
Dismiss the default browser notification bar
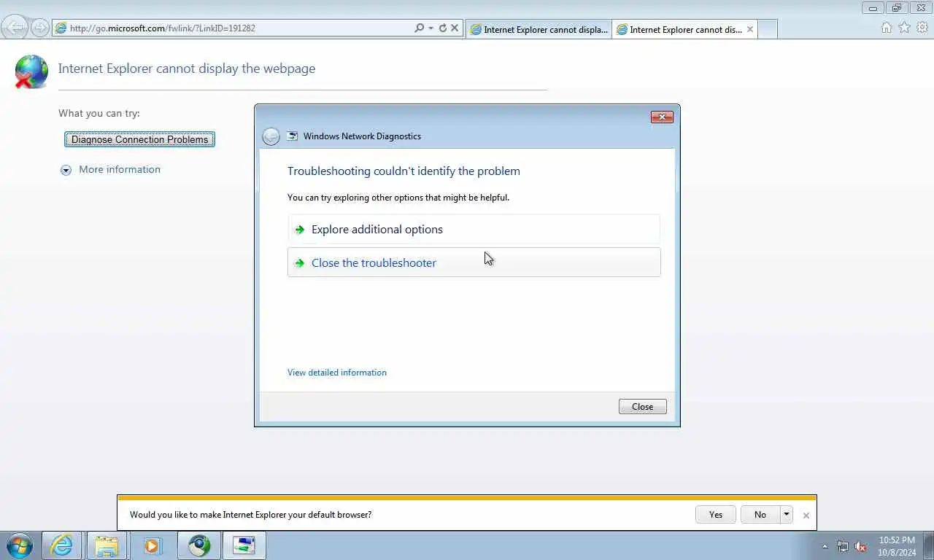(806, 516)
